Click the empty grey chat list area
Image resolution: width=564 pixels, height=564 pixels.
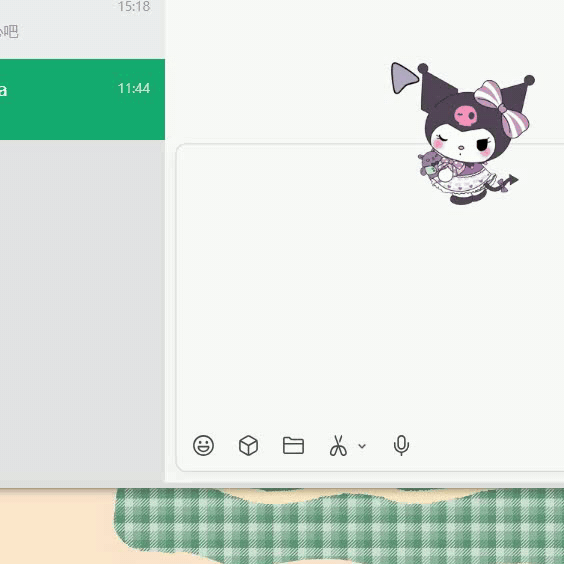[82, 313]
